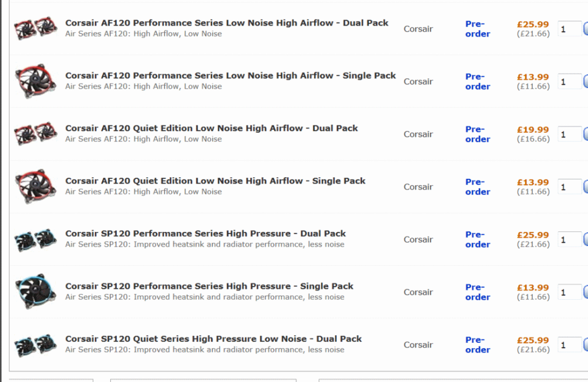Click quantity field for SP120 Performance Single Pack
Image resolution: width=588 pixels, height=382 pixels.
[569, 293]
